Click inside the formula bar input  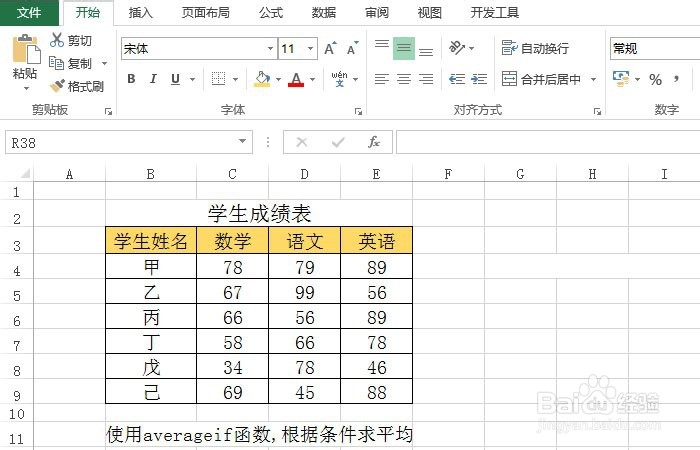point(548,142)
